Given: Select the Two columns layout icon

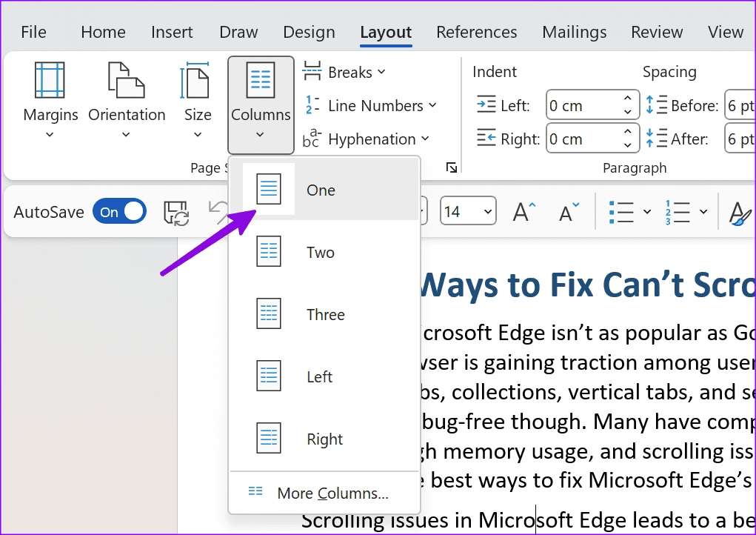Looking at the screenshot, I should tap(269, 253).
